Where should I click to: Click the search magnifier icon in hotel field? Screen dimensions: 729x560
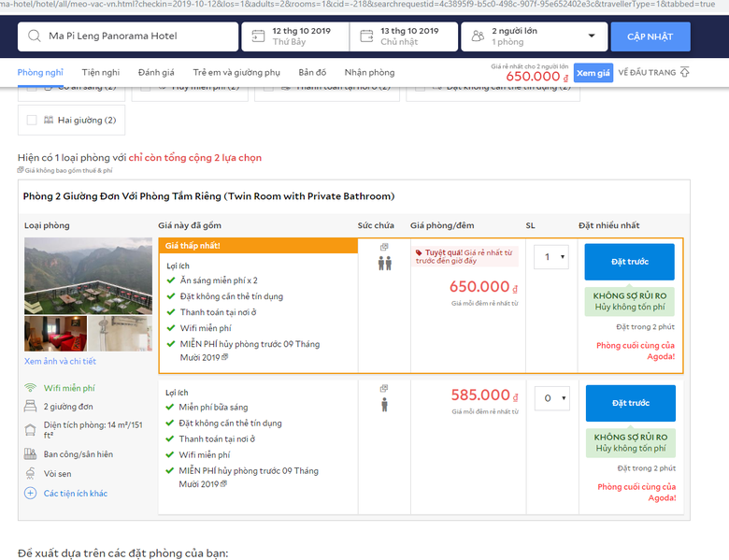point(35,36)
